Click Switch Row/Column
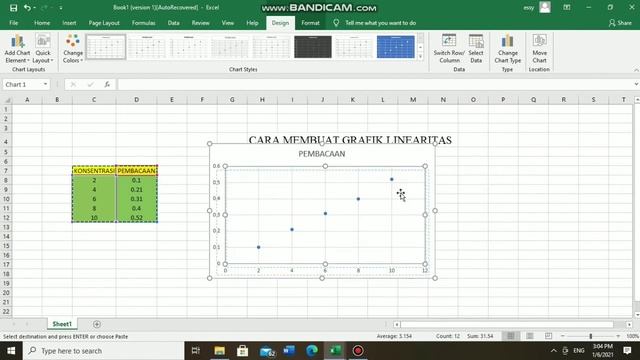 click(x=449, y=49)
